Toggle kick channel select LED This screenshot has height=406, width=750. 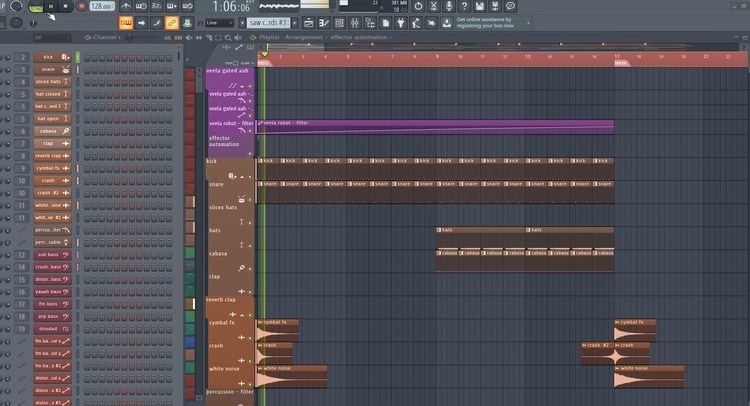[x=77, y=57]
